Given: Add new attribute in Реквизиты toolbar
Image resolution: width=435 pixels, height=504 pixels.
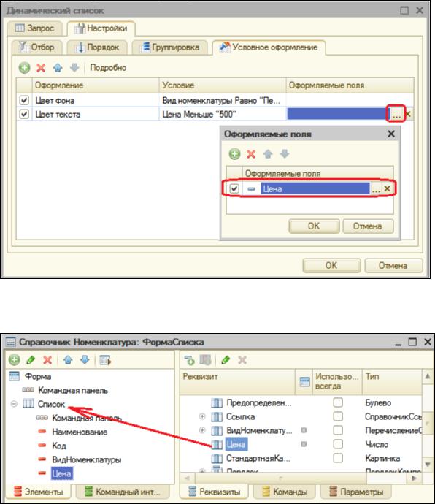Looking at the screenshot, I should click(x=190, y=360).
